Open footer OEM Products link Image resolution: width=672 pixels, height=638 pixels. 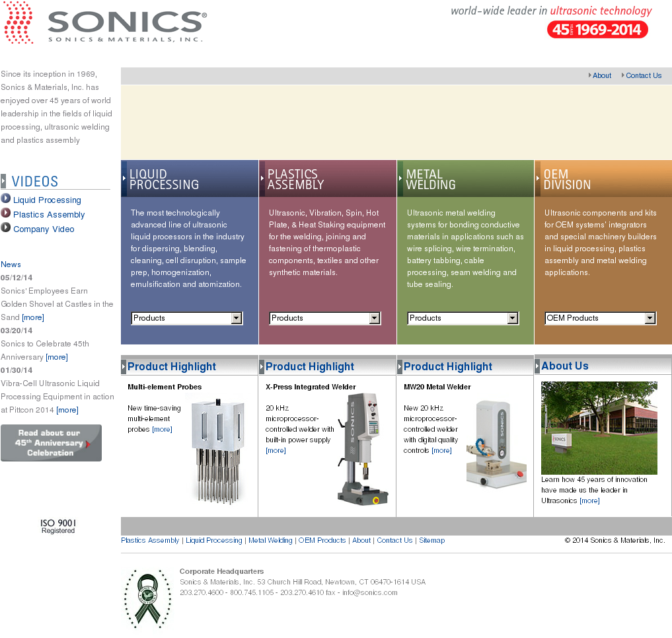[x=322, y=541]
